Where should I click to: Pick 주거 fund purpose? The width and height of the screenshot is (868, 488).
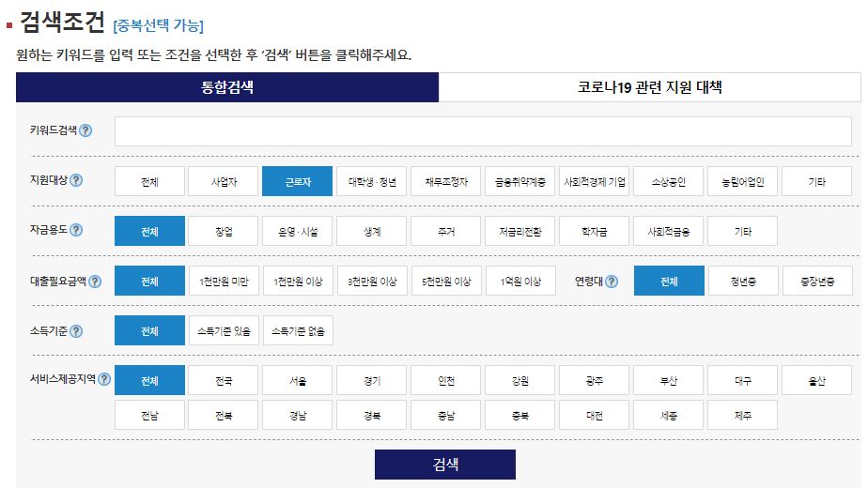point(446,231)
